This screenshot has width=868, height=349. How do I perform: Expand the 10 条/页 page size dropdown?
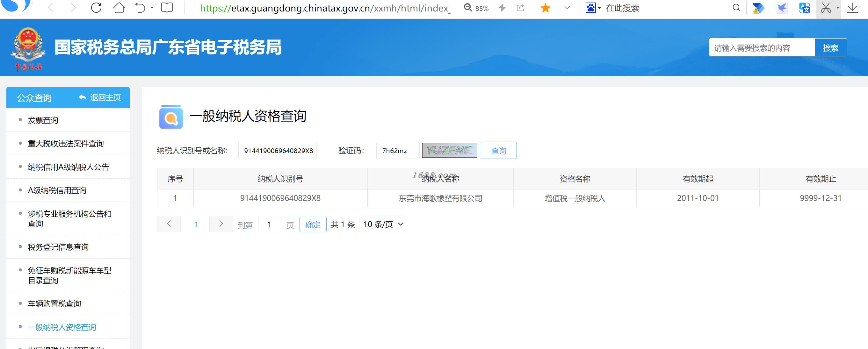(383, 224)
